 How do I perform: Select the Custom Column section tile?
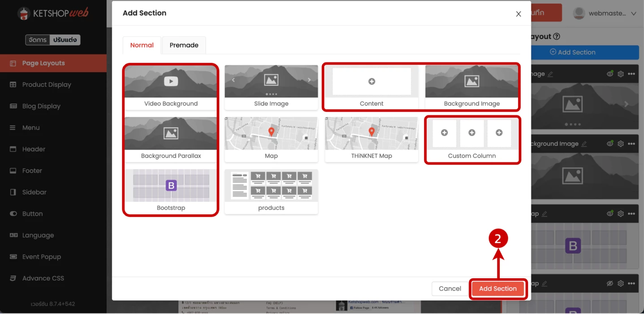tap(472, 140)
